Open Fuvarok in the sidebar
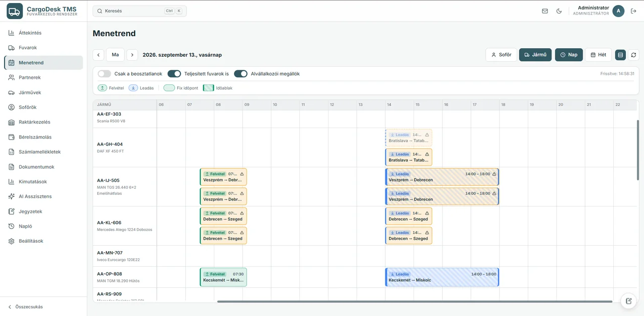Image resolution: width=644 pixels, height=316 pixels. [43, 48]
